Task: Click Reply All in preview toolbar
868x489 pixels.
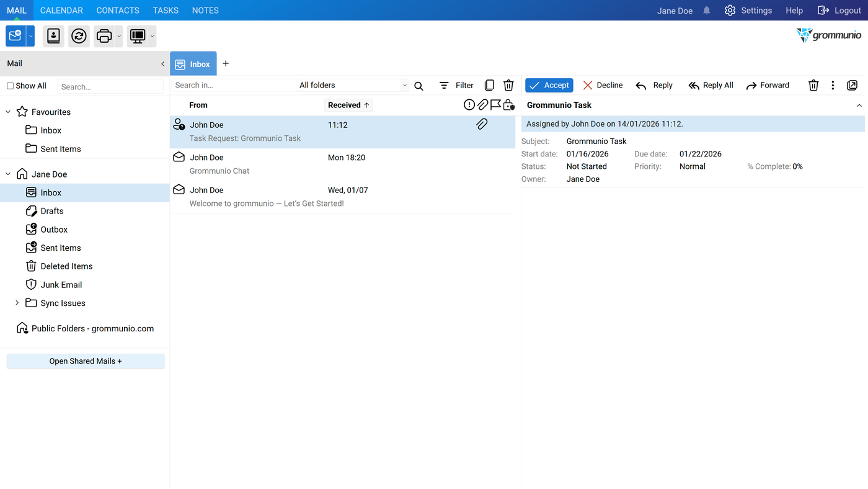Action: [x=711, y=86]
